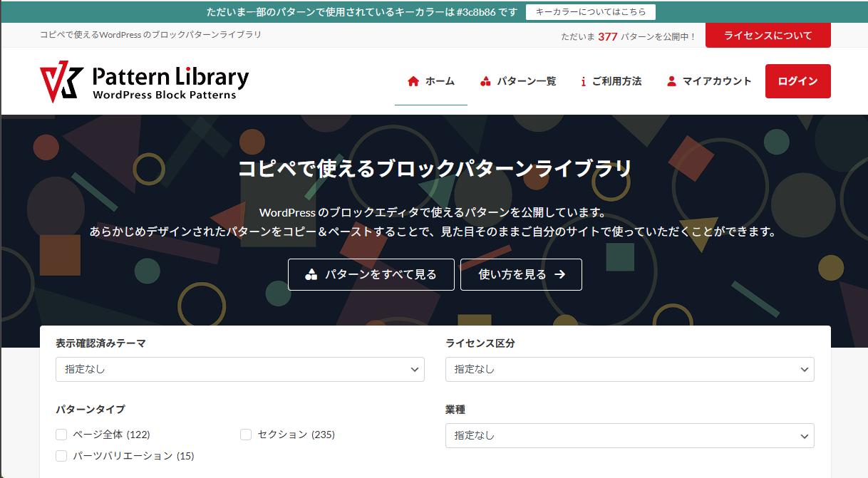The height and width of the screenshot is (478, 868).
Task: Open the ご利用方法 menu item
Action: point(616,81)
